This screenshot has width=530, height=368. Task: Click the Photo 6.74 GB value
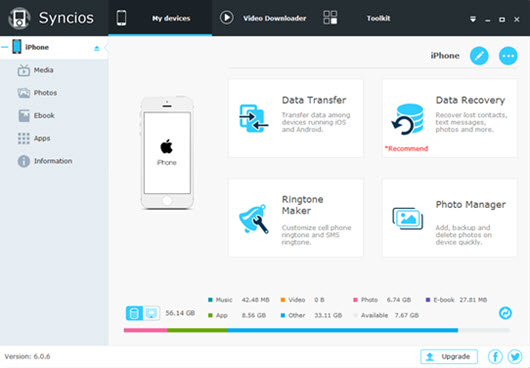[399, 300]
